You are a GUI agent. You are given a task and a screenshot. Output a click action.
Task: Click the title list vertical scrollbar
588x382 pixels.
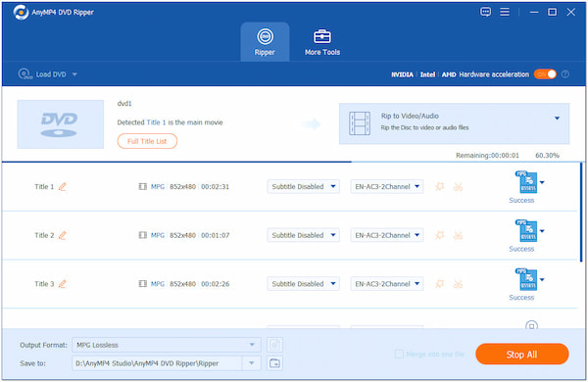pos(581,213)
